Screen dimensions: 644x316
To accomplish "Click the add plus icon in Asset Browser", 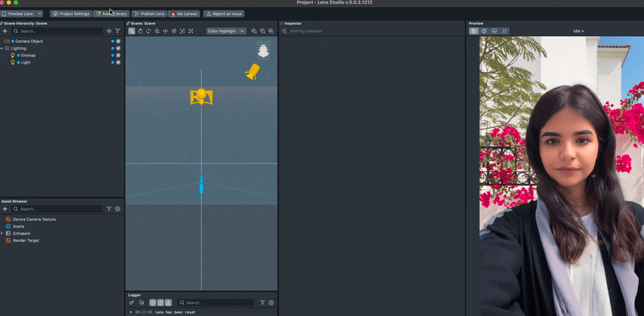I will click(5, 209).
